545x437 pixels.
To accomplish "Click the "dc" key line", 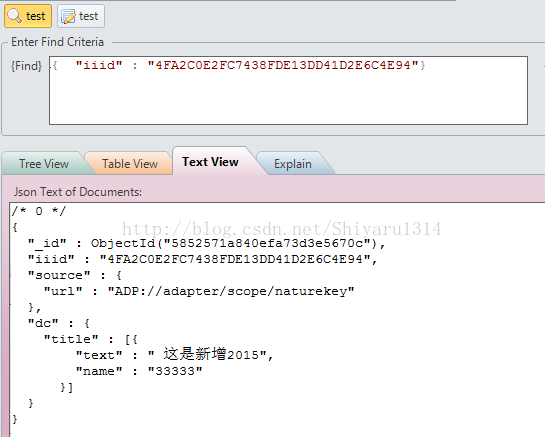I will pyautogui.click(x=59, y=323).
